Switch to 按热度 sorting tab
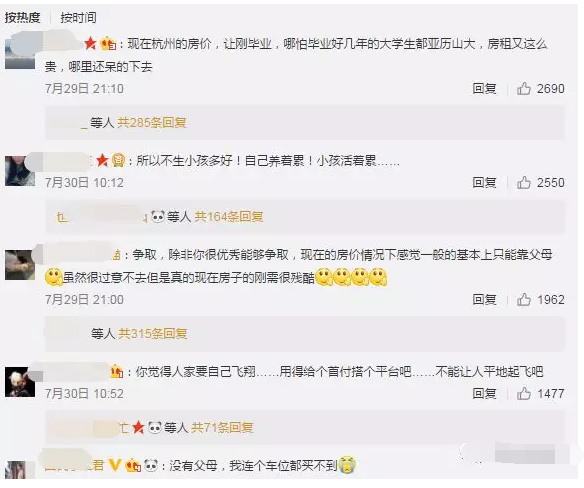Screen dimensions: 584x488 pyautogui.click(x=22, y=18)
